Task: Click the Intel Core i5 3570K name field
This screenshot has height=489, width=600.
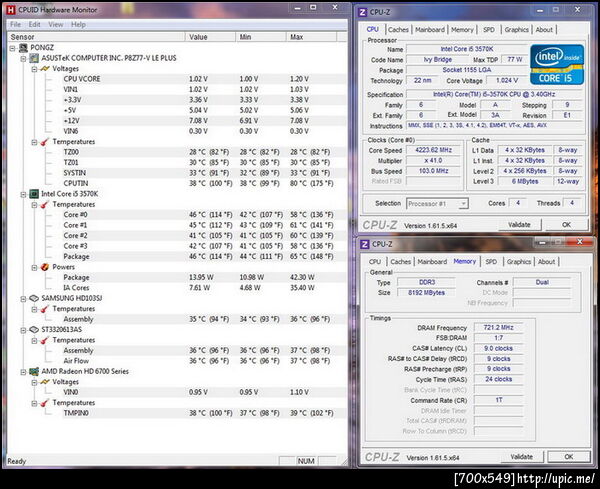Action: click(467, 49)
